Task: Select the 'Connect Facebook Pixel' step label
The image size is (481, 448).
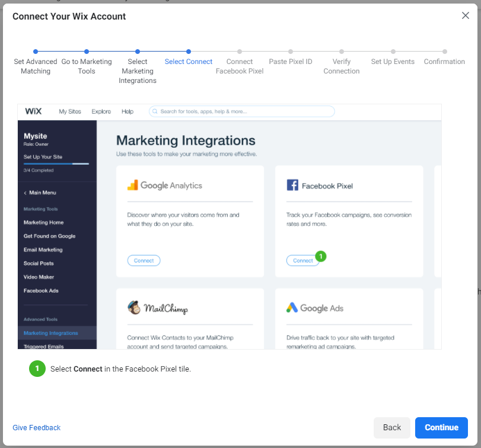Action: click(240, 66)
